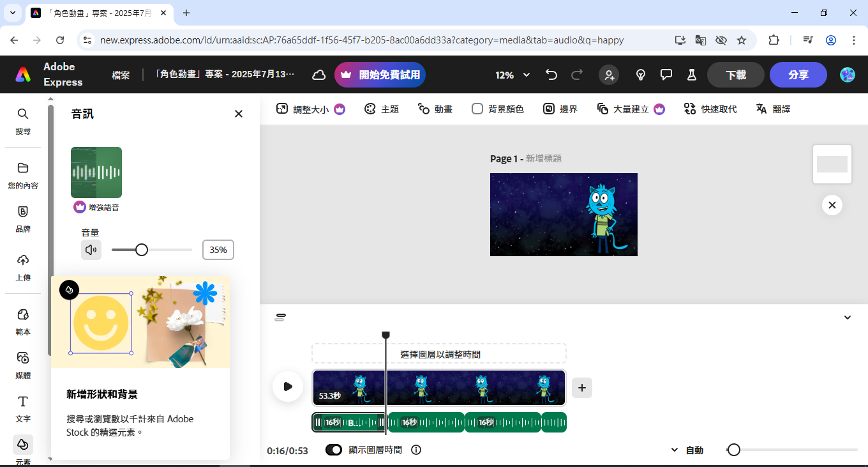Collapse the timeline panel chevron

[x=848, y=318]
